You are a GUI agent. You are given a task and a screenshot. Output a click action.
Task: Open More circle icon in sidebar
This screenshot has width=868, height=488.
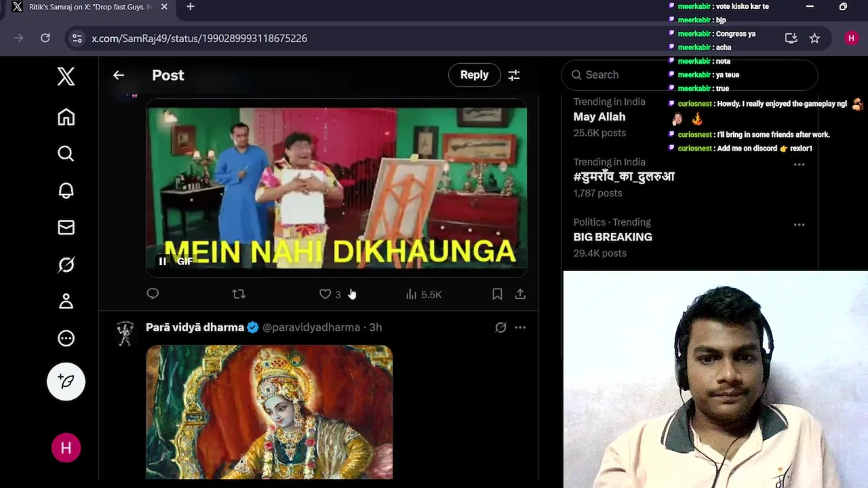tap(66, 338)
